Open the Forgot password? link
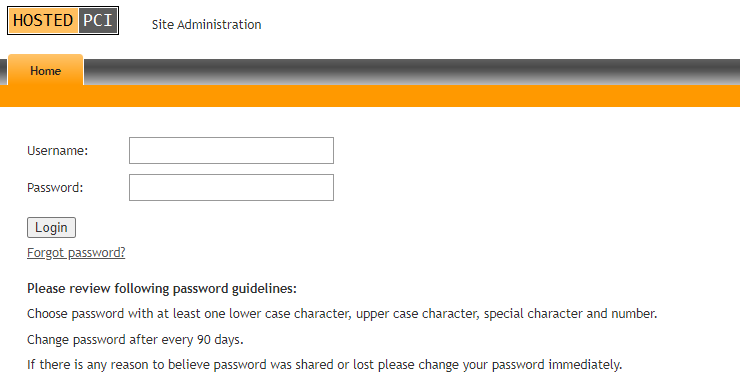This screenshot has width=740, height=392. point(76,253)
